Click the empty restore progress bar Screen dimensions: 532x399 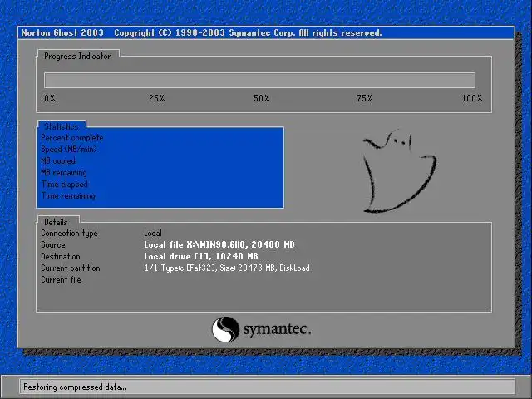tap(259, 81)
